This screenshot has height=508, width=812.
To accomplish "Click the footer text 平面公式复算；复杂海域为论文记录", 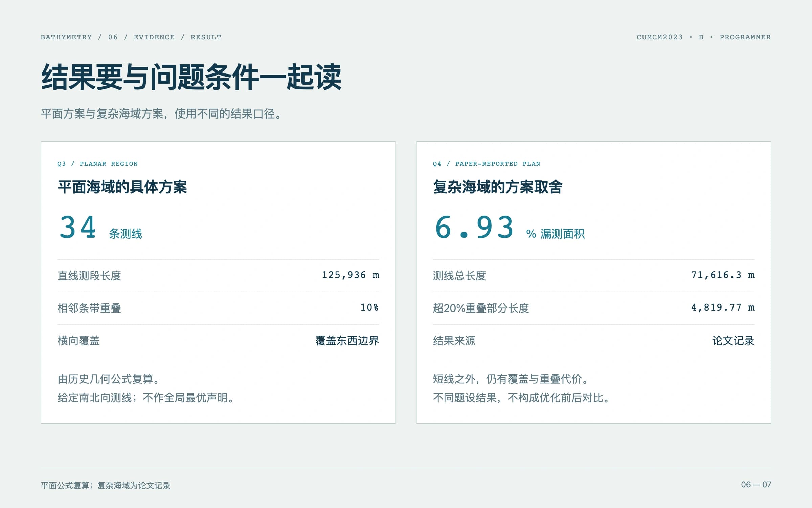I will 106,486.
